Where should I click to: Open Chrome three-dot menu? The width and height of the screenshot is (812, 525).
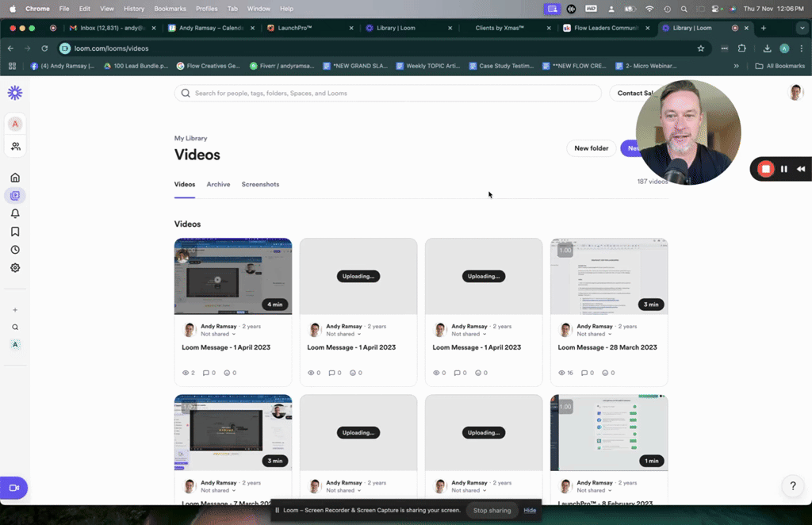coord(801,48)
